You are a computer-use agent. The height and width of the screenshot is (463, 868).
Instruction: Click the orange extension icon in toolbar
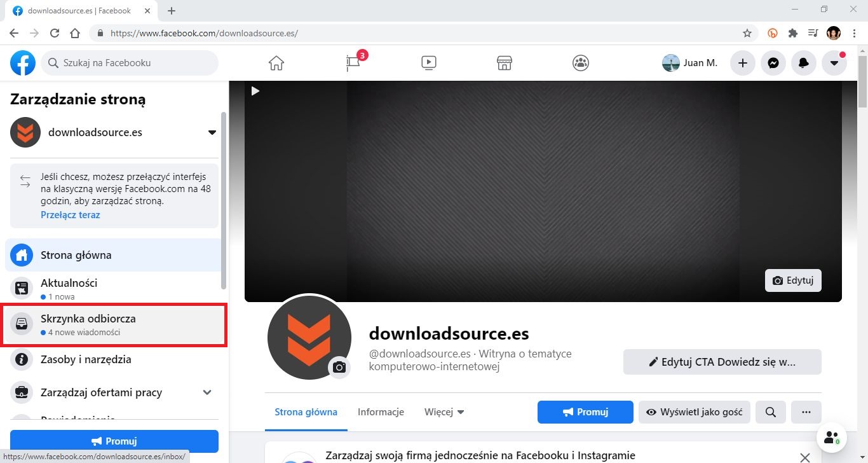point(773,33)
